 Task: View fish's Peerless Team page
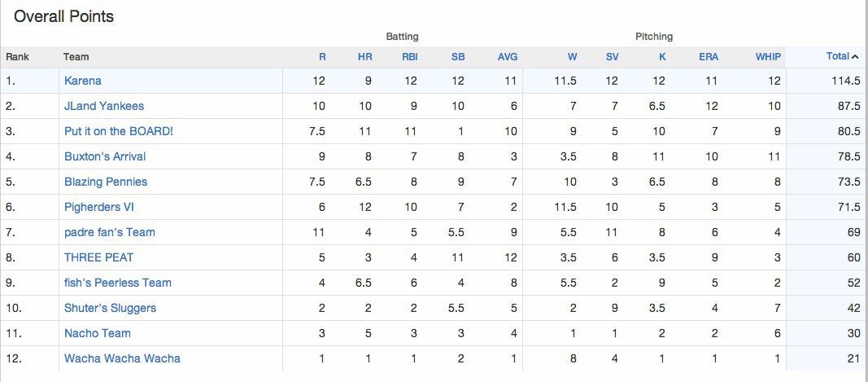tap(117, 283)
